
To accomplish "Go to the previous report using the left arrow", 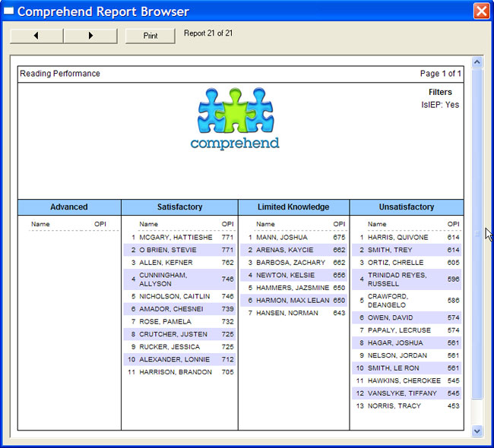I will [x=36, y=36].
